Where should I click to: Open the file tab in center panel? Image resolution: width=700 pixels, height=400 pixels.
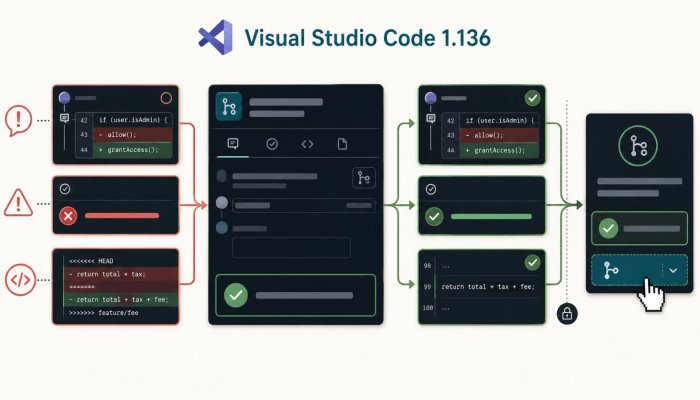click(342, 144)
